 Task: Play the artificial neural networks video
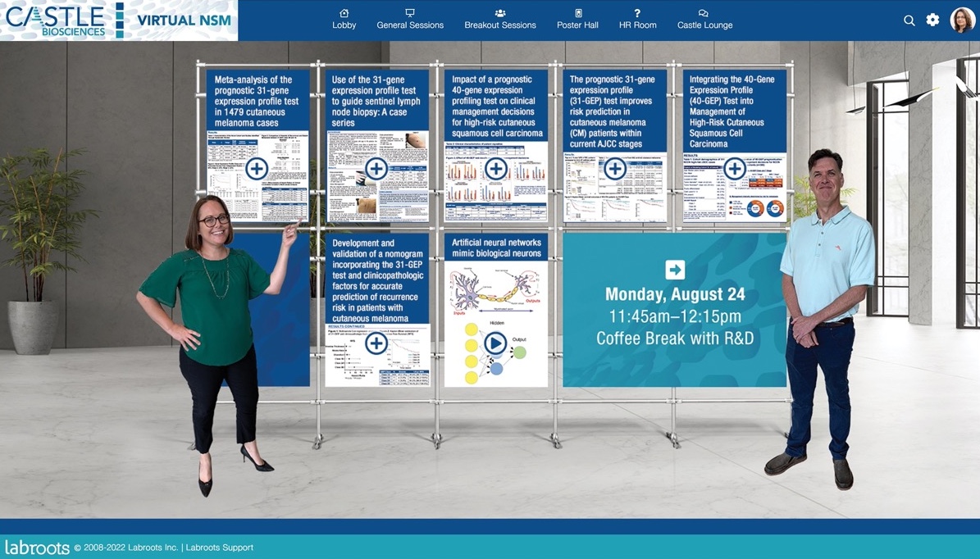pyautogui.click(x=495, y=343)
